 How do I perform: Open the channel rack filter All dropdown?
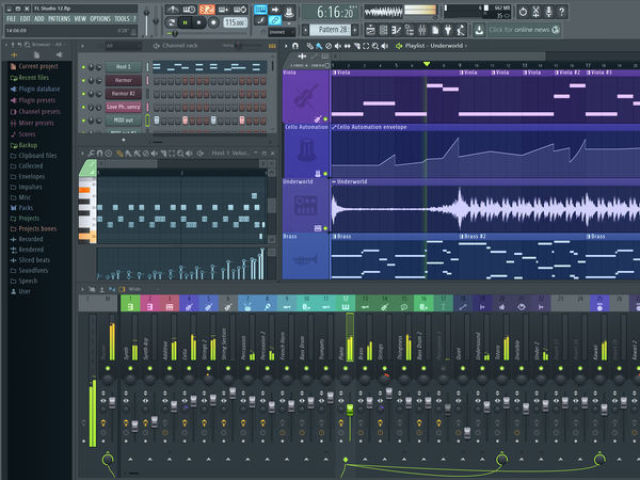tap(122, 46)
